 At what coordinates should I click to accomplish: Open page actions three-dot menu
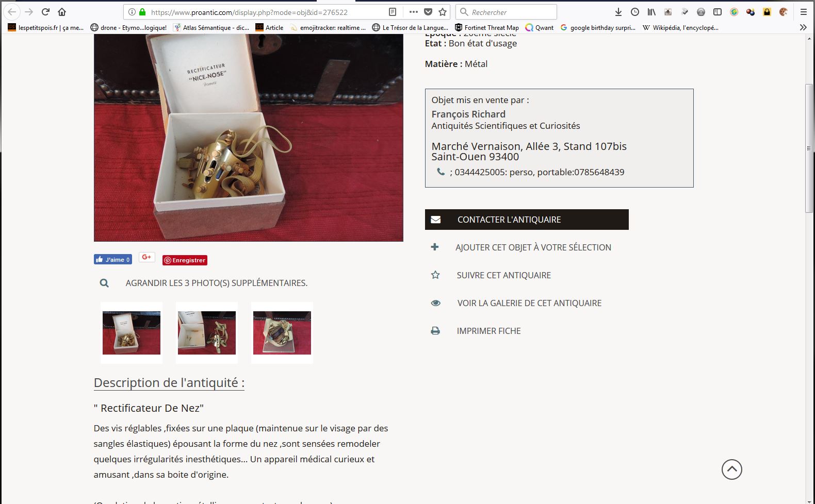click(x=414, y=12)
